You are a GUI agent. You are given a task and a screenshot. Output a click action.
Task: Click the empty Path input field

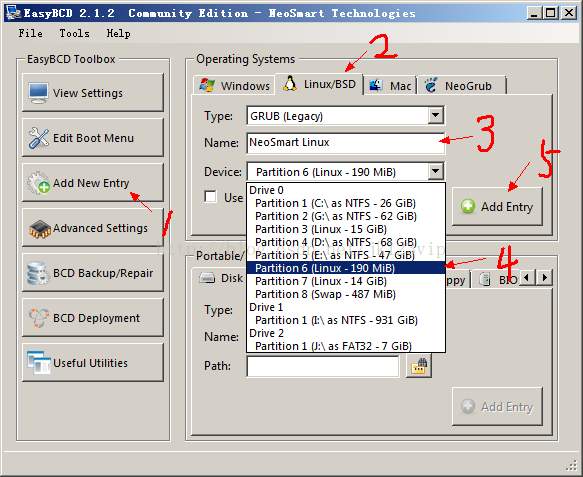(323, 366)
